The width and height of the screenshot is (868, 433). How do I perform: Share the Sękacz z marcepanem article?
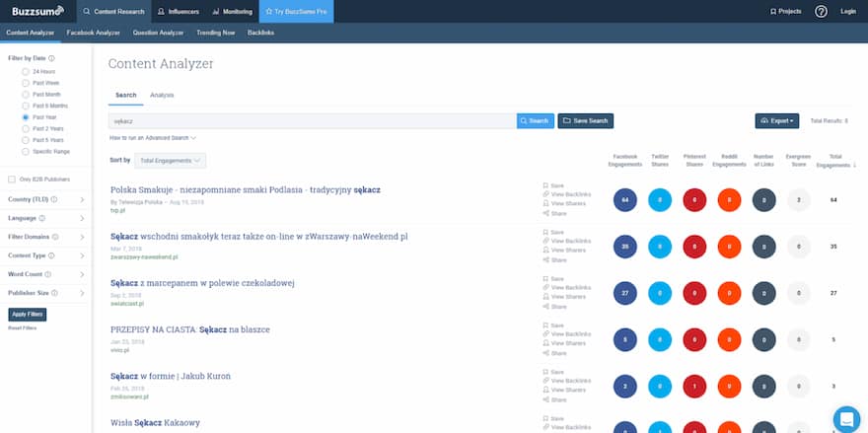(554, 306)
